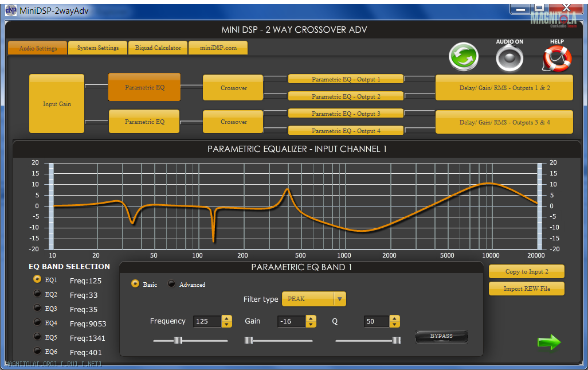Select the EQ6 band radio button
Image resolution: width=588 pixels, height=370 pixels.
(37, 350)
